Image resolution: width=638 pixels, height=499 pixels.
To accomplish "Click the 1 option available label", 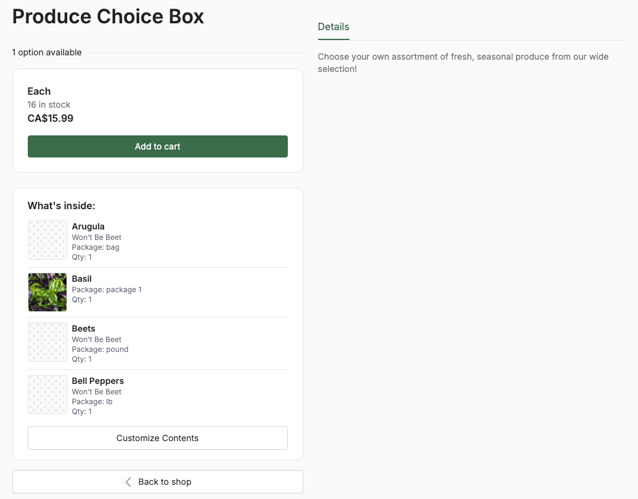I will (47, 53).
